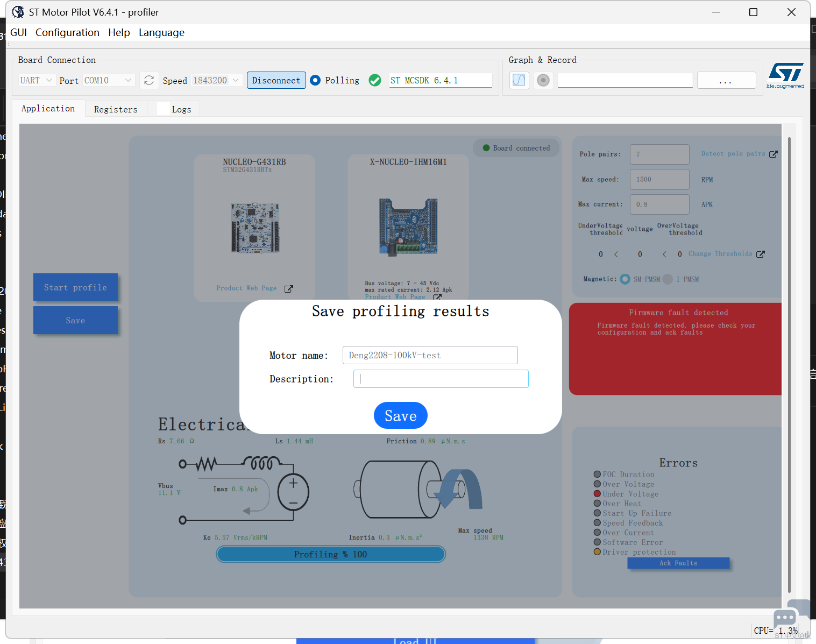Click external link icon next to Change Thresholds
This screenshot has height=644, width=816.
(761, 254)
